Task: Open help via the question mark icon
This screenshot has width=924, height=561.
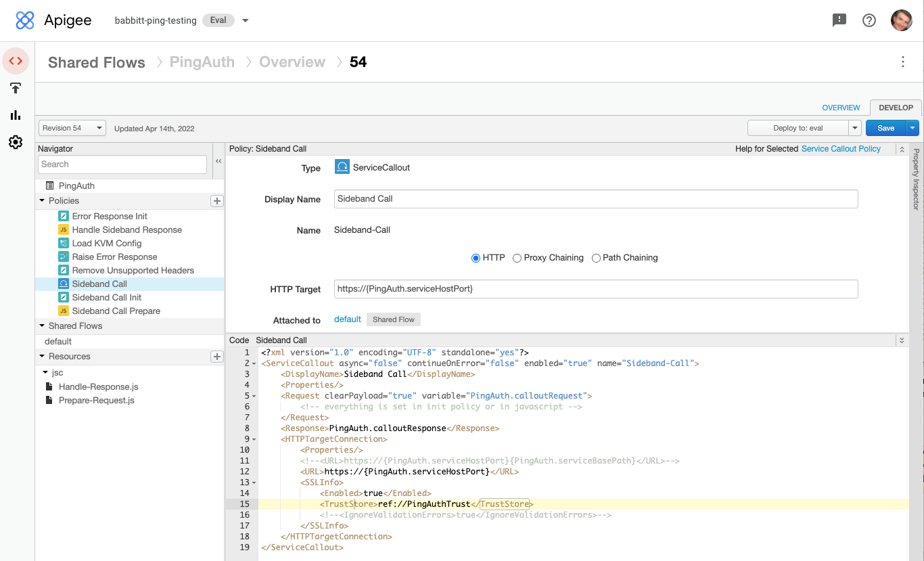Action: (869, 20)
